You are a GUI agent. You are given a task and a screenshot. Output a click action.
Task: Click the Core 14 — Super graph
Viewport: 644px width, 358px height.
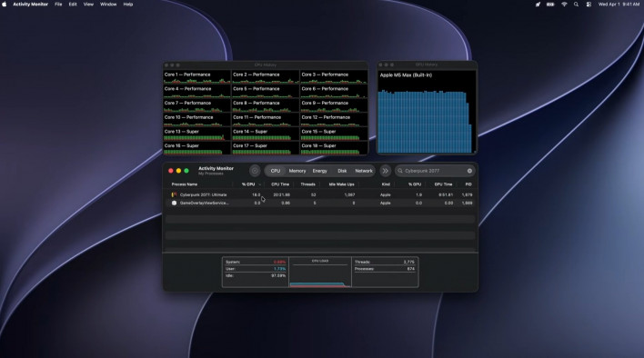point(266,134)
